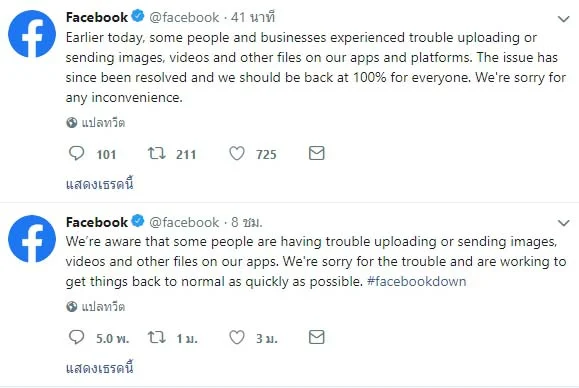Like the tweet showing 725 likes
This screenshot has height=388, width=579.
(237, 153)
